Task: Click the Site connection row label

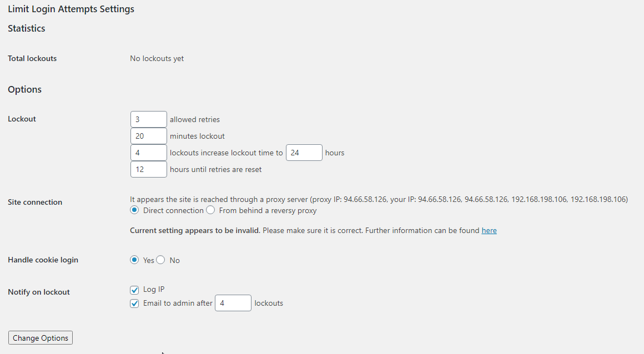Action: (35, 202)
